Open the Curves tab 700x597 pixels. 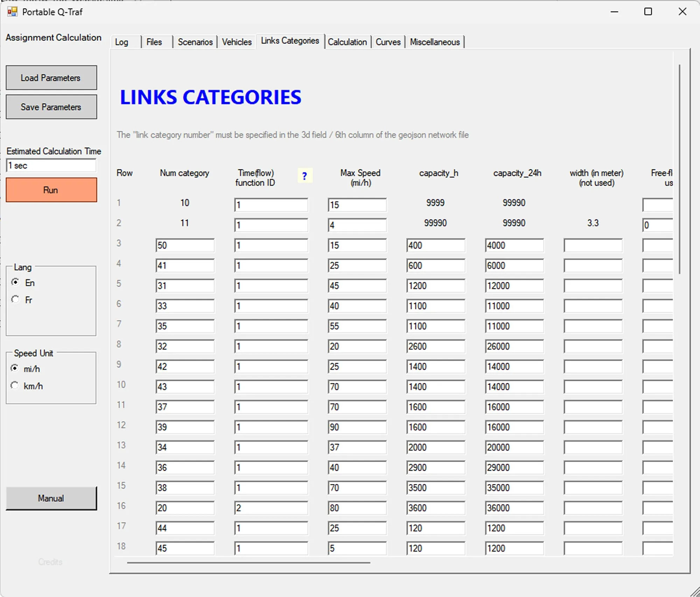388,42
